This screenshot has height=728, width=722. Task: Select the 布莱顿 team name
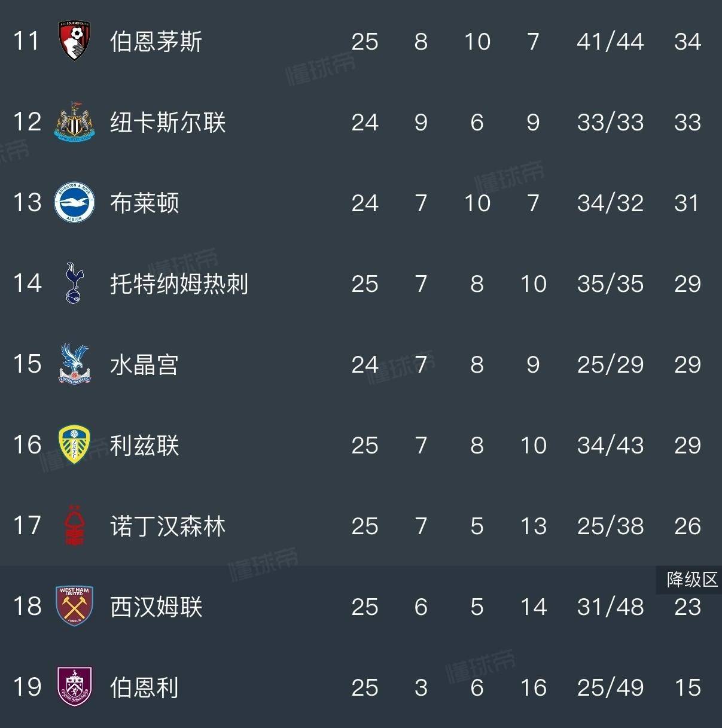pos(145,203)
